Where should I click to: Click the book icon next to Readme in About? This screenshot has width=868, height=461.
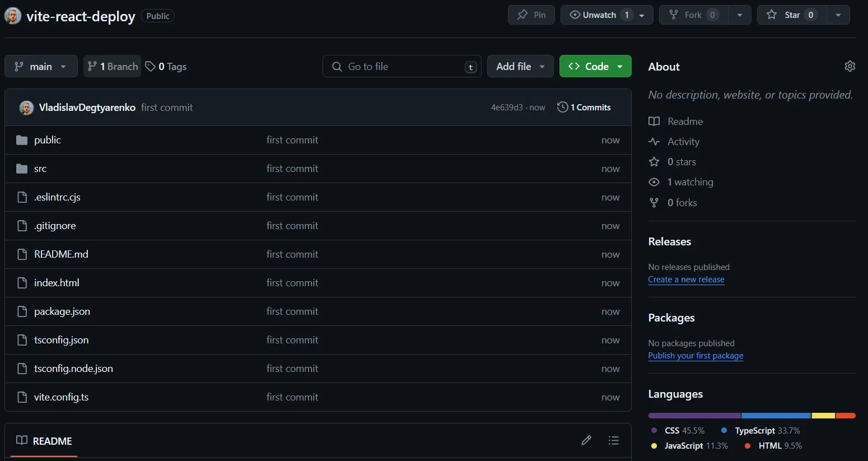click(x=654, y=122)
